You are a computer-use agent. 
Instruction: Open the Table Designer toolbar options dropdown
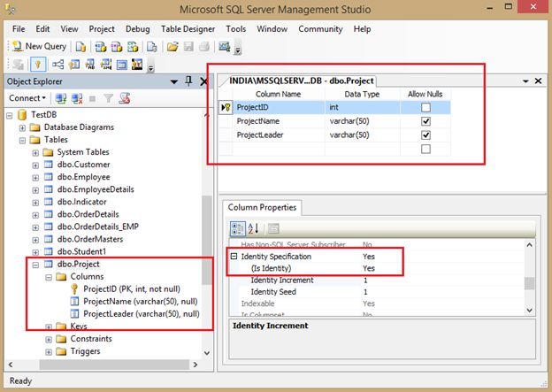pyautogui.click(x=151, y=68)
